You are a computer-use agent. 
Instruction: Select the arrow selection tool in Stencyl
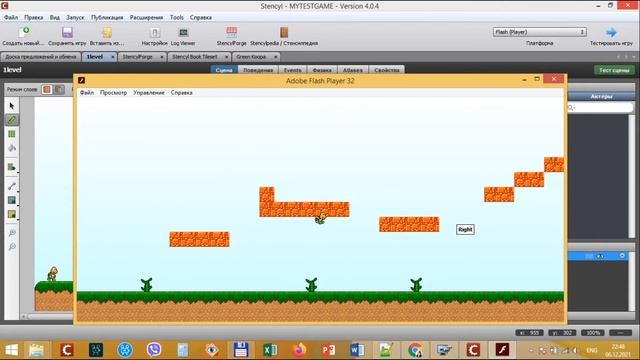point(12,106)
